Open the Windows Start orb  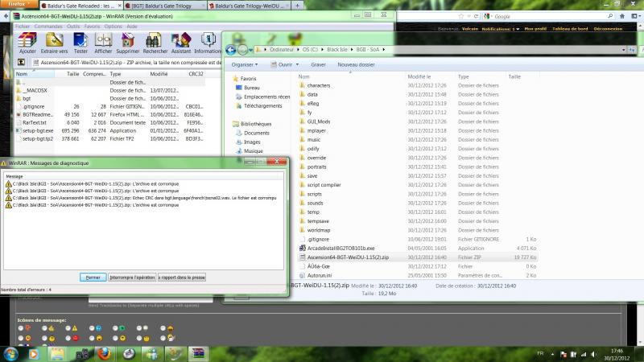[x=10, y=354]
